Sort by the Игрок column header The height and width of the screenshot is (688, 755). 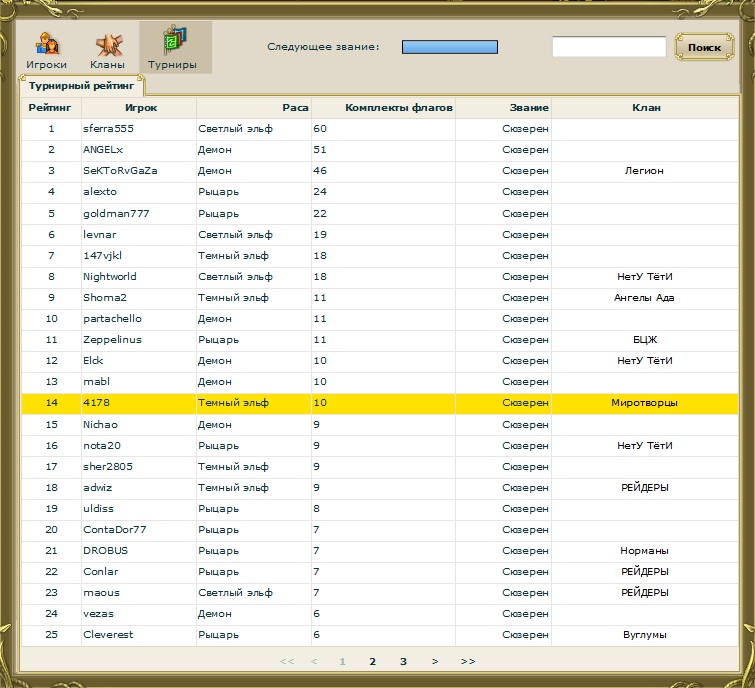point(141,108)
